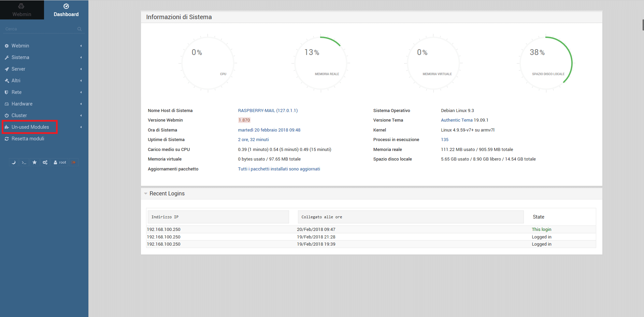Open the RASPBERRY-MAIL hostname link
644x317 pixels.
[x=268, y=111]
